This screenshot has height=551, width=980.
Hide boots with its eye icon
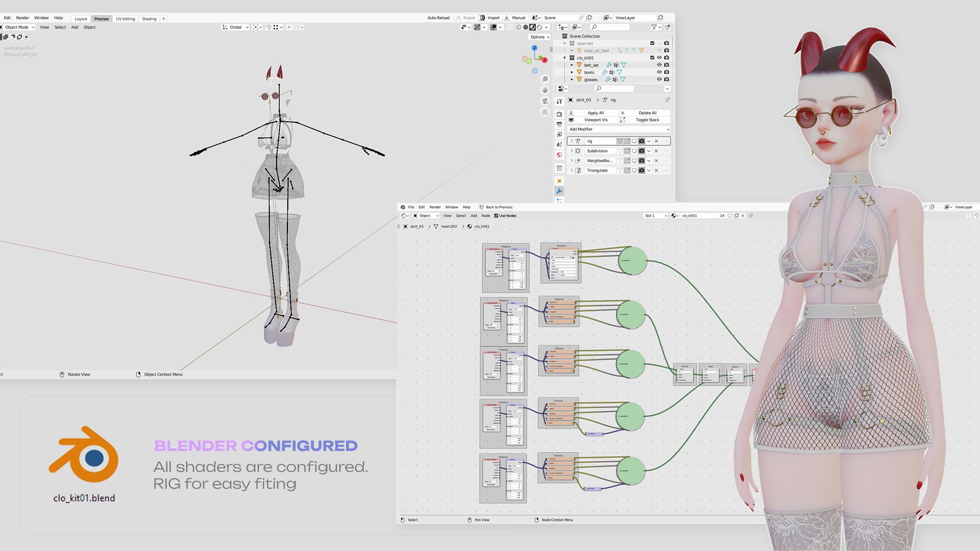click(659, 72)
